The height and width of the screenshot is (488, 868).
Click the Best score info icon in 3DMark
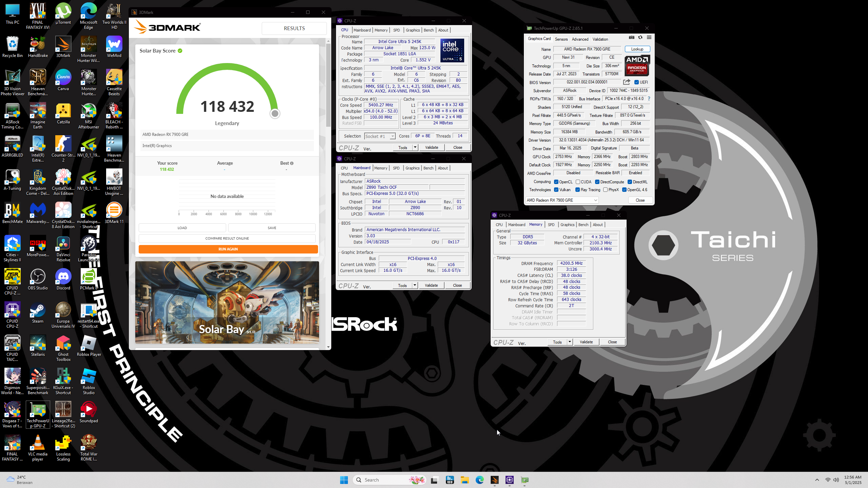pos(292,163)
